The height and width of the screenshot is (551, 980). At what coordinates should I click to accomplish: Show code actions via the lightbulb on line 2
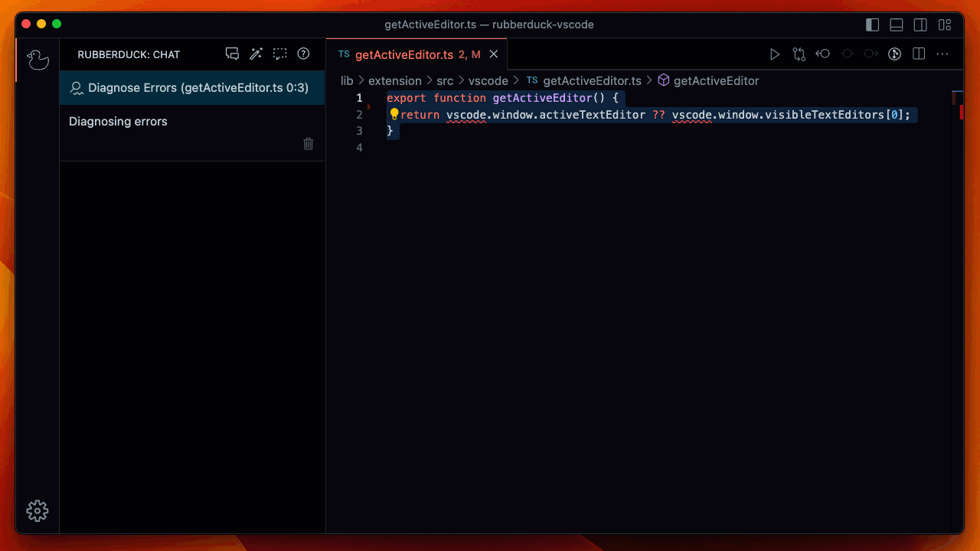pyautogui.click(x=394, y=114)
